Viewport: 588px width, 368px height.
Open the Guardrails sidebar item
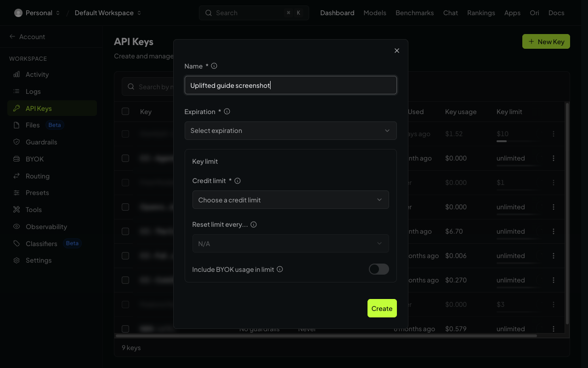tap(52, 142)
